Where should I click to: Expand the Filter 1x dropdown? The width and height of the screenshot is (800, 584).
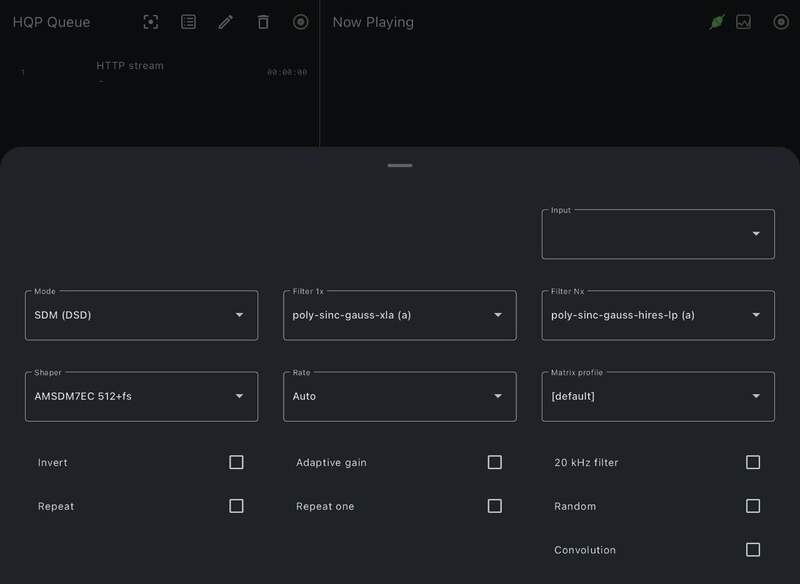point(399,315)
